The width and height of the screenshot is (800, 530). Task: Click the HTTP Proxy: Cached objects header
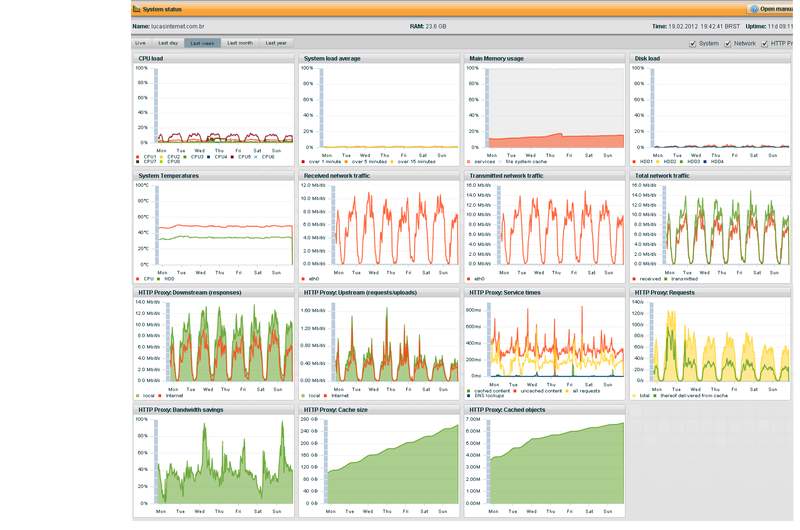click(544, 410)
